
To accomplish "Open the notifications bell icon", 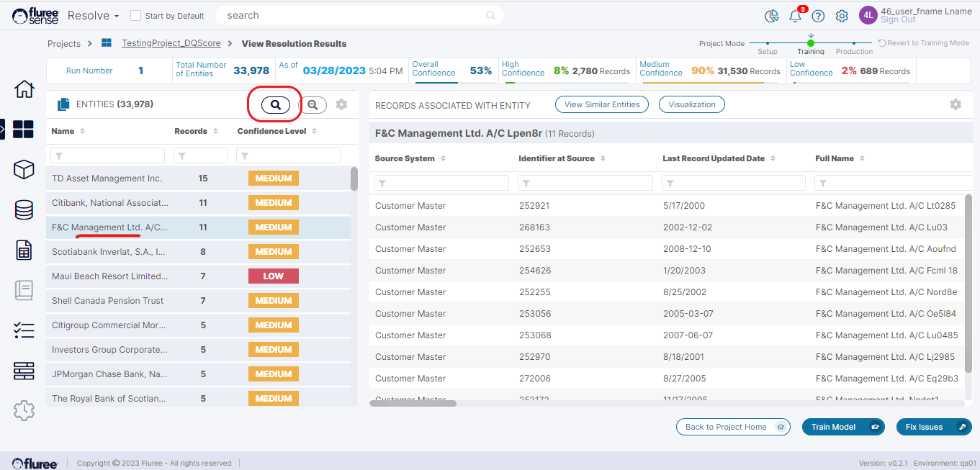I will click(x=795, y=16).
